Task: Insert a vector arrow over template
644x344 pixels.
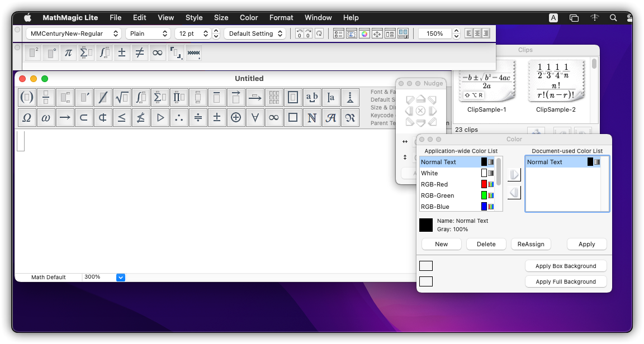Action: coord(236,98)
